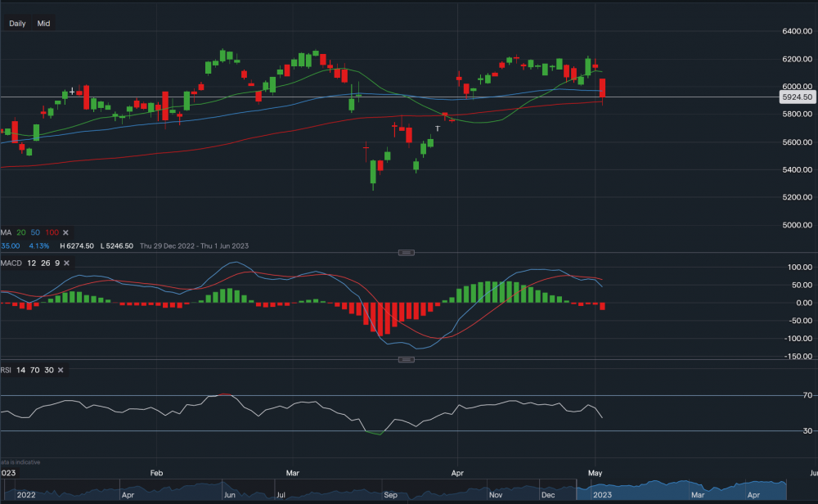Switch to the Mid tab
The height and width of the screenshot is (504, 818).
tap(43, 23)
